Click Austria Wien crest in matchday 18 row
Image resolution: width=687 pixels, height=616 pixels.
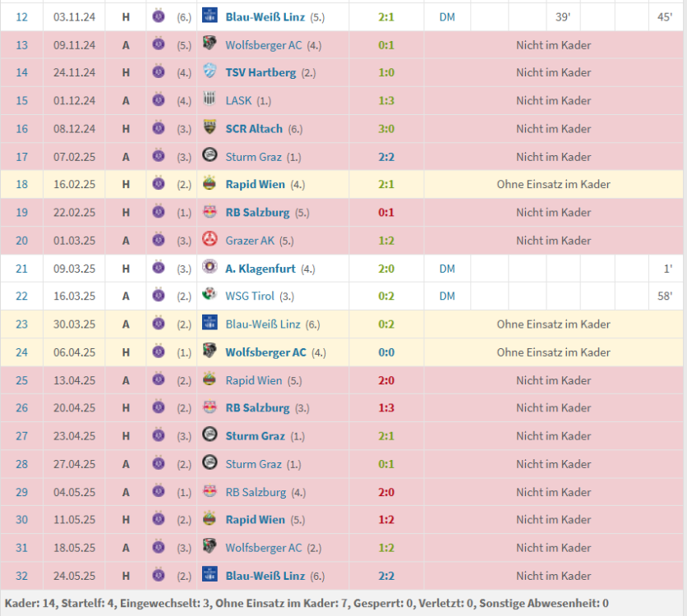coord(159,184)
